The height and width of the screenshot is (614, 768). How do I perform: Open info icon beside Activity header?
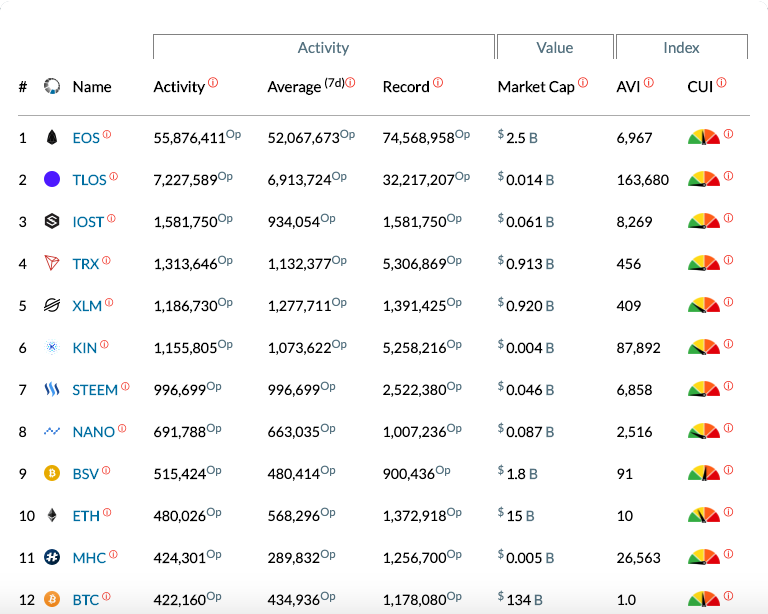[x=213, y=82]
